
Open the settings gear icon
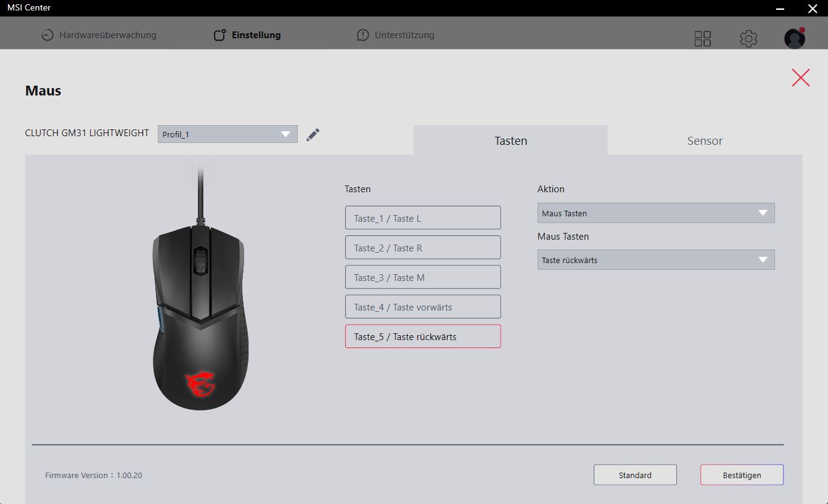(748, 39)
